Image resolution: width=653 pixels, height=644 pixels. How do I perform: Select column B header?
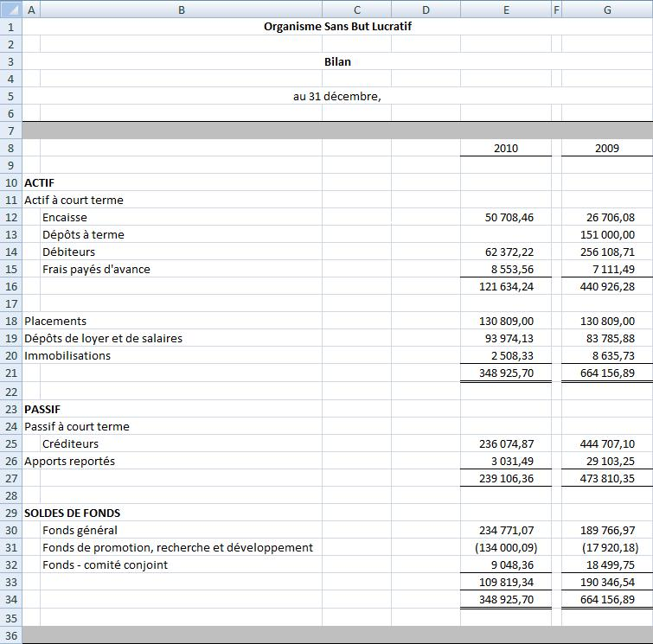pyautogui.click(x=181, y=10)
